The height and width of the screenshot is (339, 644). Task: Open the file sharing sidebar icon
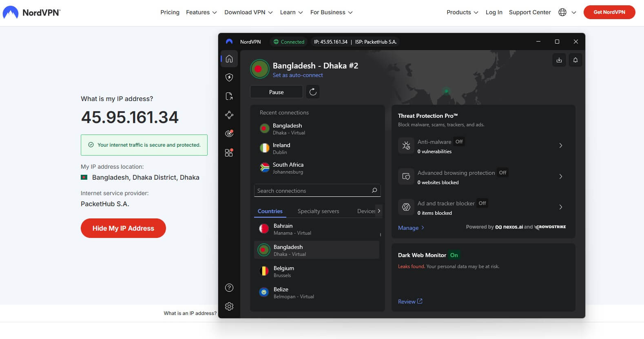[229, 96]
